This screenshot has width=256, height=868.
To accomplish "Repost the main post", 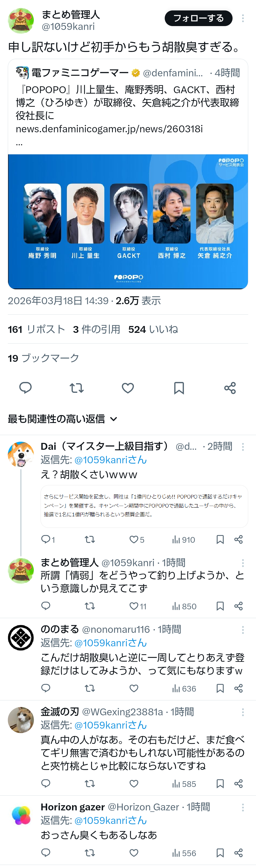I will tap(77, 388).
